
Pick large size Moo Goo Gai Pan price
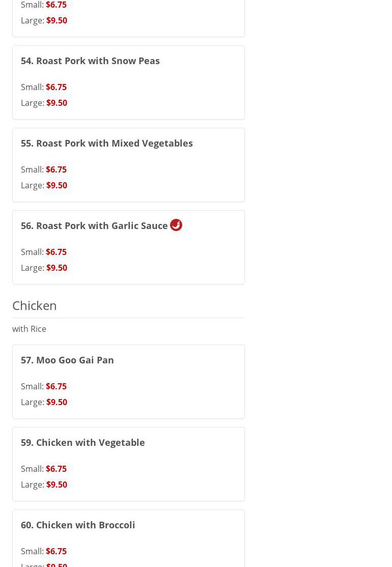pos(57,402)
